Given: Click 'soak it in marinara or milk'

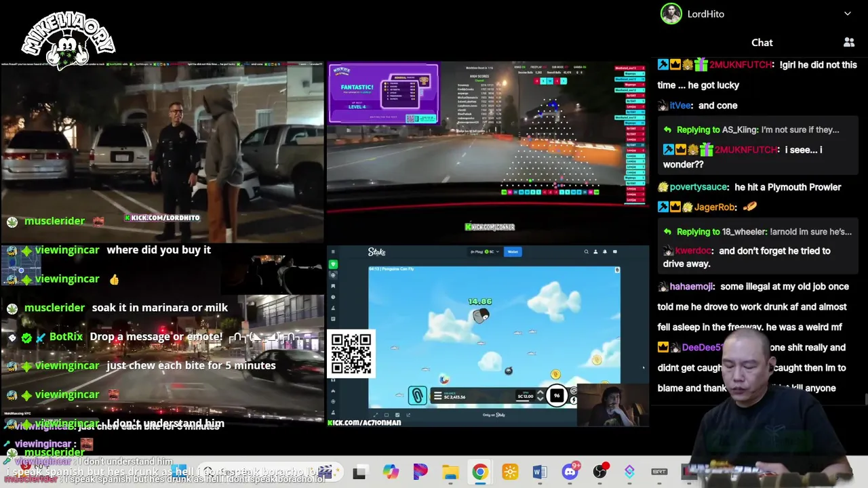Looking at the screenshot, I should 160,308.
